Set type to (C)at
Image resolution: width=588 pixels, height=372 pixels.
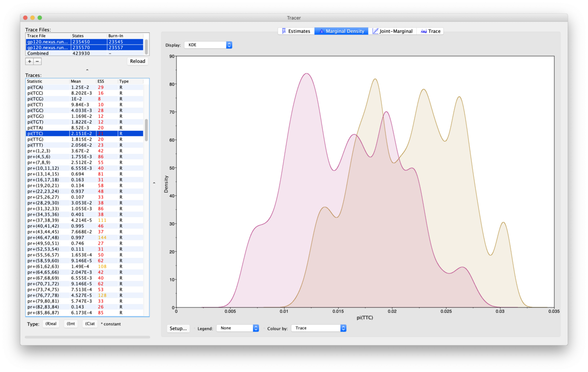(x=89, y=324)
